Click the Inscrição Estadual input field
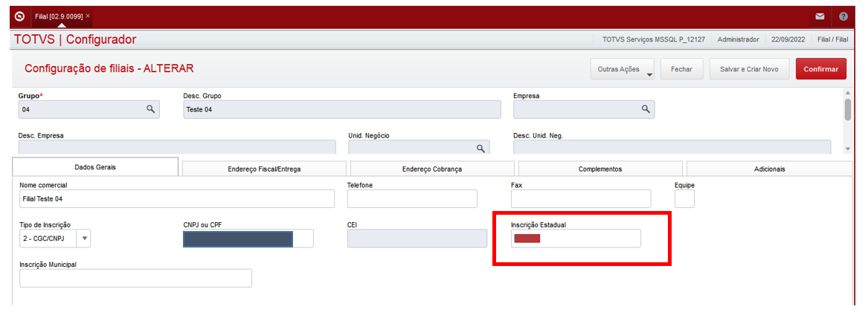Image resolution: width=868 pixels, height=318 pixels. [576, 238]
